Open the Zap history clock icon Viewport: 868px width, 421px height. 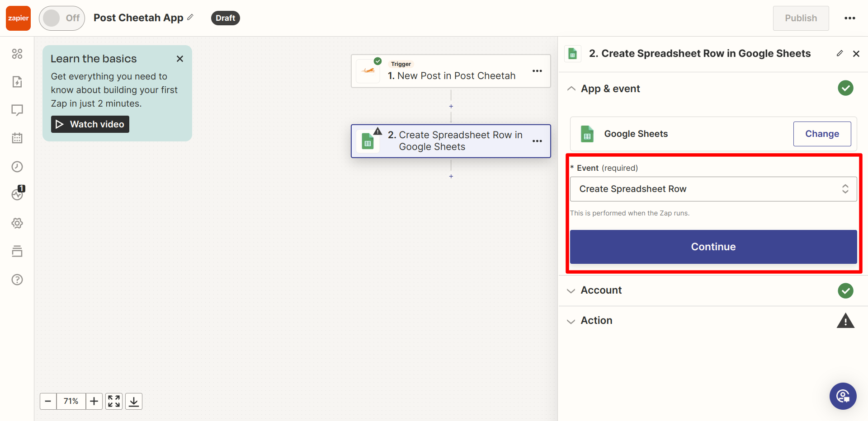[17, 167]
